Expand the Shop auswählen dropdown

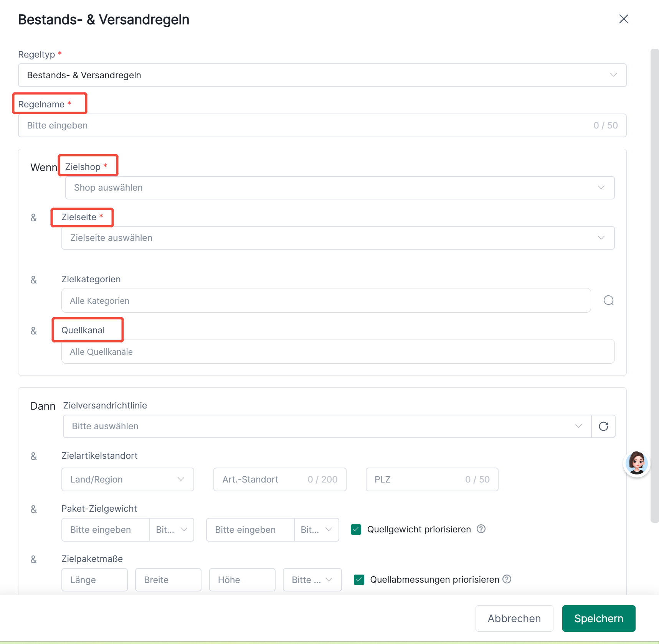[x=340, y=188]
